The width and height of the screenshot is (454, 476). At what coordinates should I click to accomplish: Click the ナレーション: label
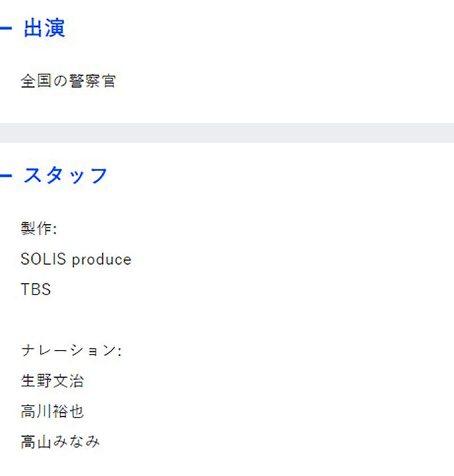point(71,350)
